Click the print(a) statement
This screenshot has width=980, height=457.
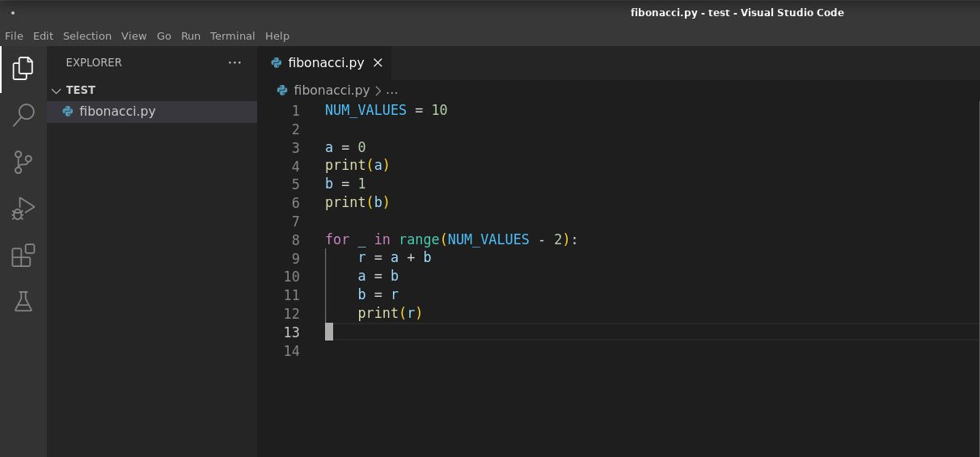(357, 165)
